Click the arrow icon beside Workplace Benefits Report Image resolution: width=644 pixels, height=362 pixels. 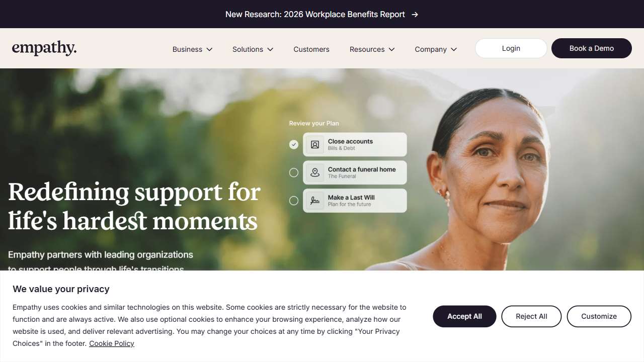point(415,15)
